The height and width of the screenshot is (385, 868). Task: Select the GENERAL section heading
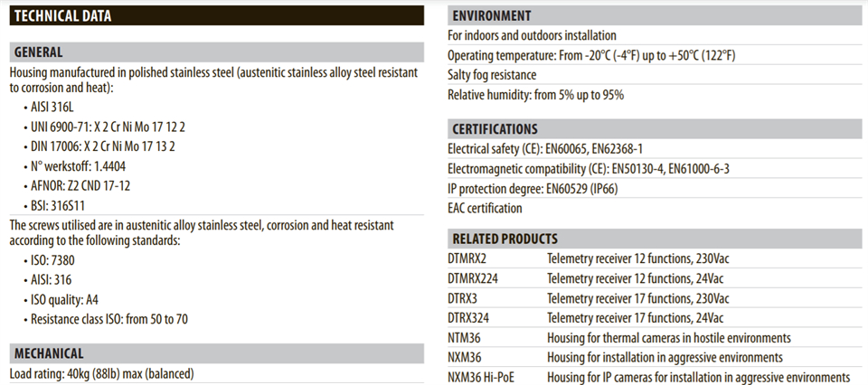pyautogui.click(x=38, y=52)
